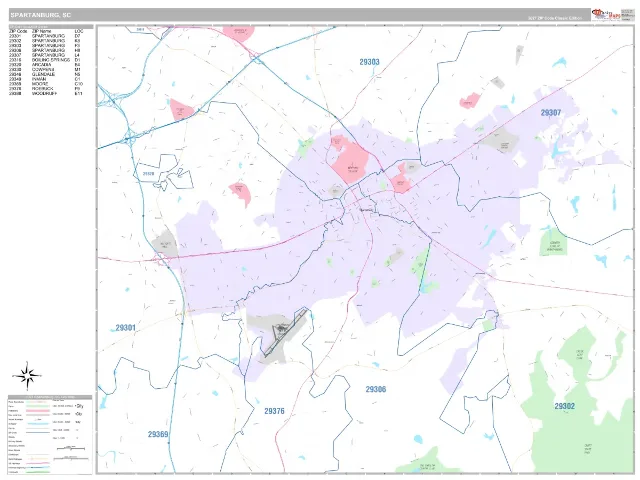Screen dimensions: 640x480
Task: Click the light blue water swatch in legend
Action: (x=38, y=424)
